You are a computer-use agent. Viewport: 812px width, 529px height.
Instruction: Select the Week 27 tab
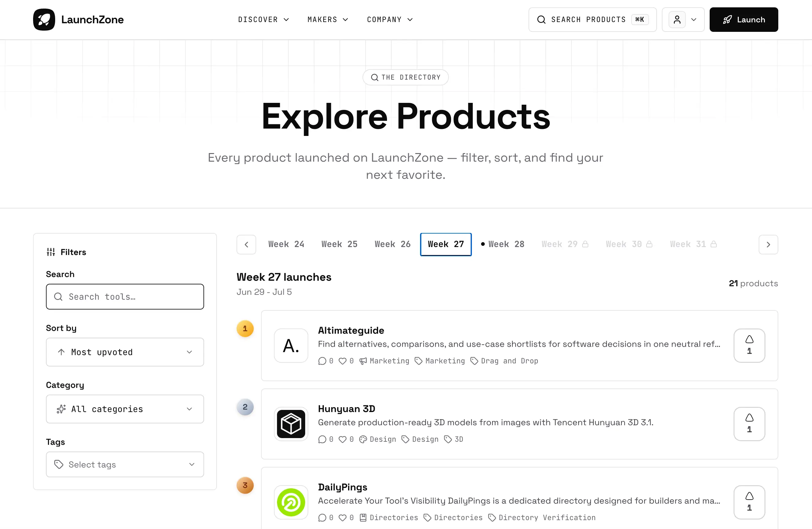[x=446, y=244]
